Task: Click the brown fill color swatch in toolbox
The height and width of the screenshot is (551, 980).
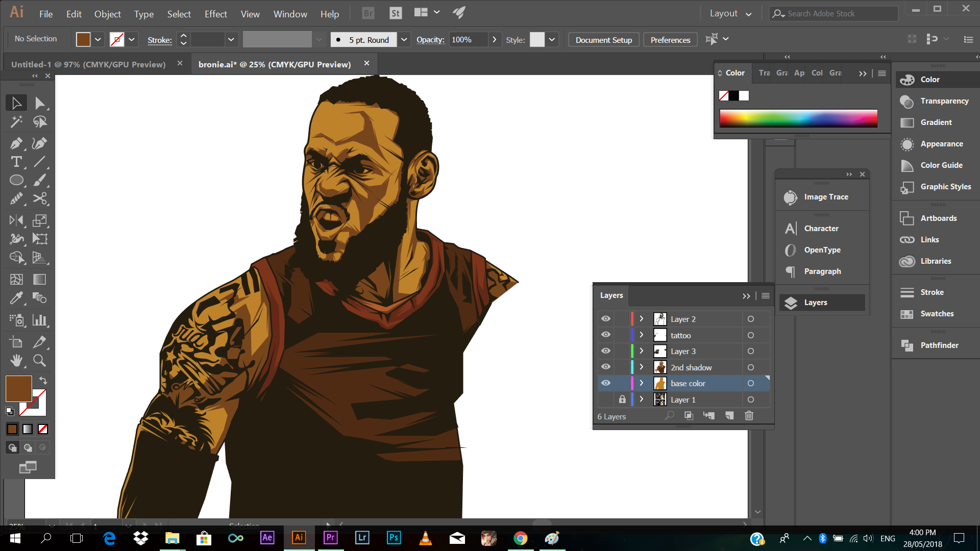Action: 19,389
